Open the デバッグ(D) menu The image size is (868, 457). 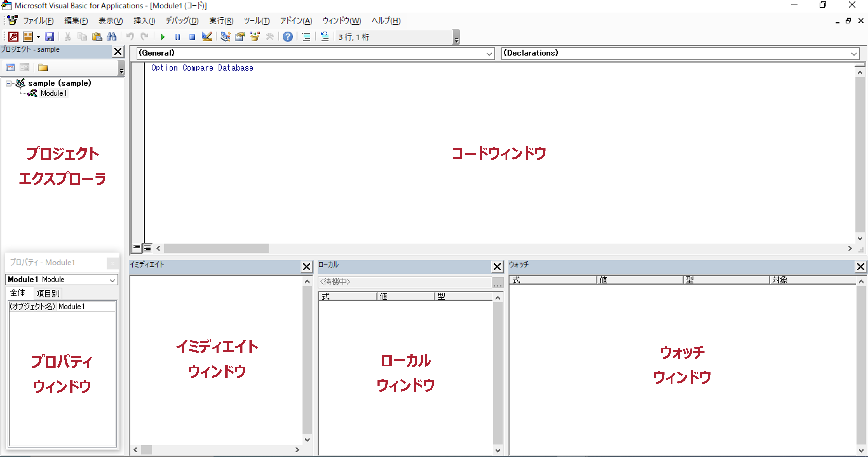point(182,21)
